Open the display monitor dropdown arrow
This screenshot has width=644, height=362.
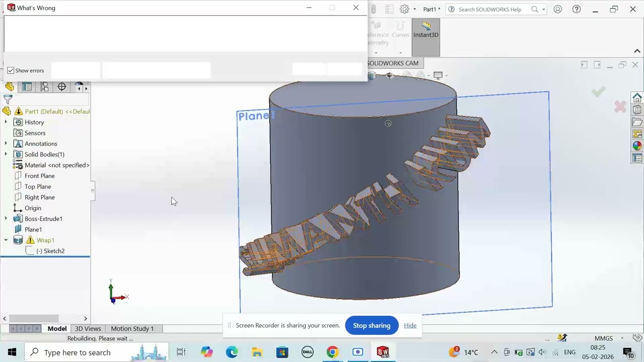coord(446,76)
